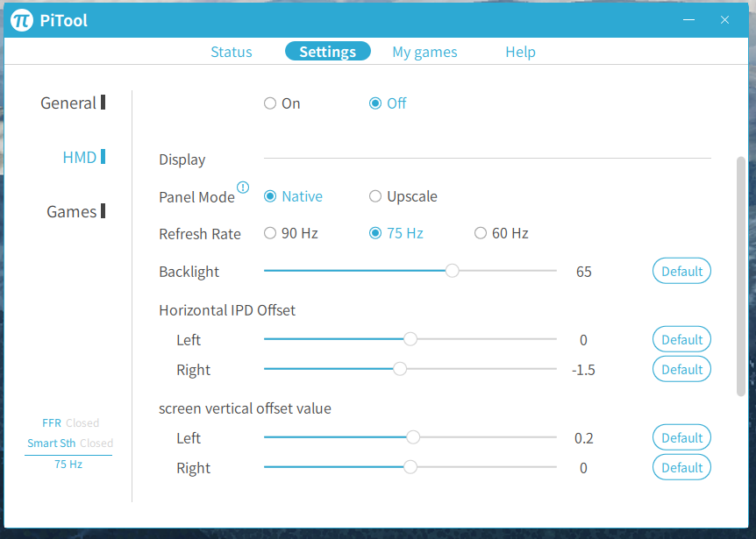Select the Off radio button
The width and height of the screenshot is (756, 539).
375,103
